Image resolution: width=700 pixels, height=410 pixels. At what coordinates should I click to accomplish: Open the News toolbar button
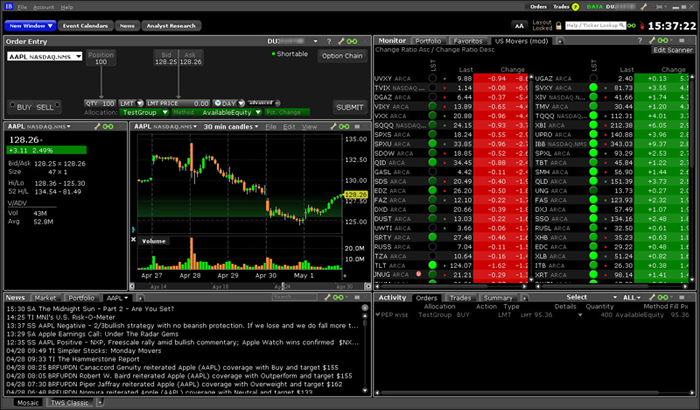click(x=127, y=26)
